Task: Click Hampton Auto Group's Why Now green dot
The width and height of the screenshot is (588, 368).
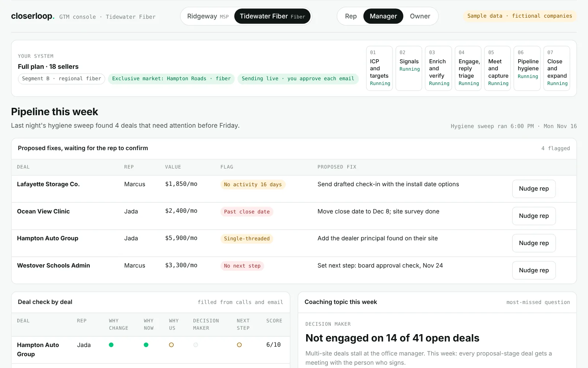Action: click(146, 345)
